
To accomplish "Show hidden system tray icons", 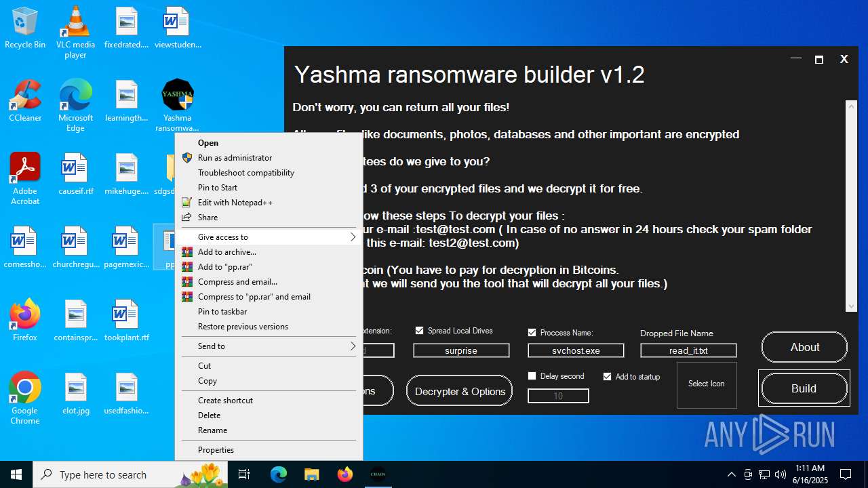I will [731, 474].
